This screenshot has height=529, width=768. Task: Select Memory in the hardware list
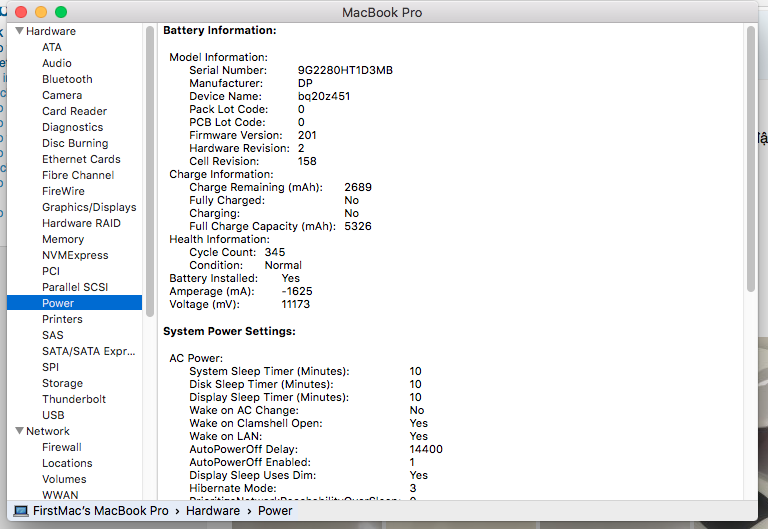point(63,239)
